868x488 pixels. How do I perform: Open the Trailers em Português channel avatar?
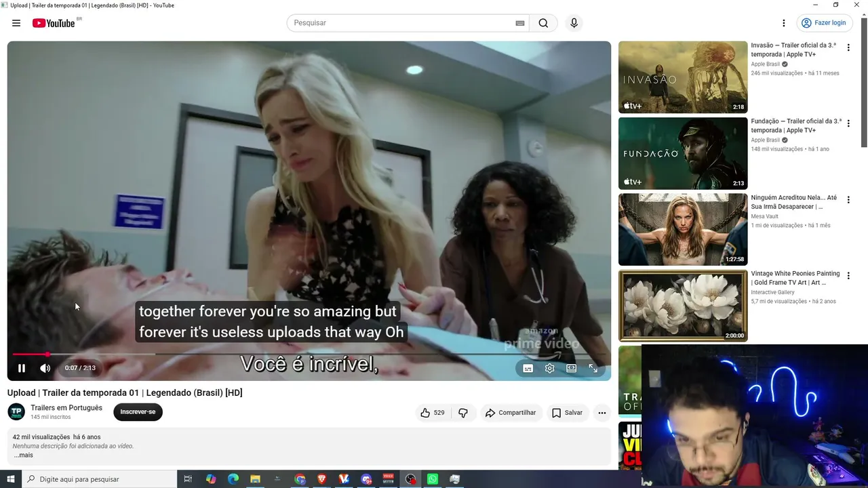pos(16,411)
